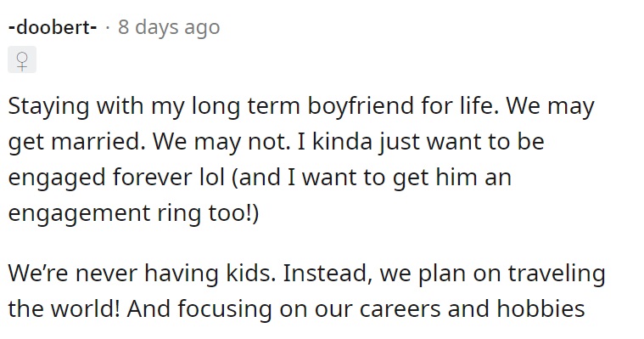Click the words 'we plan on'
This screenshot has width=644, height=339.
click(440, 274)
